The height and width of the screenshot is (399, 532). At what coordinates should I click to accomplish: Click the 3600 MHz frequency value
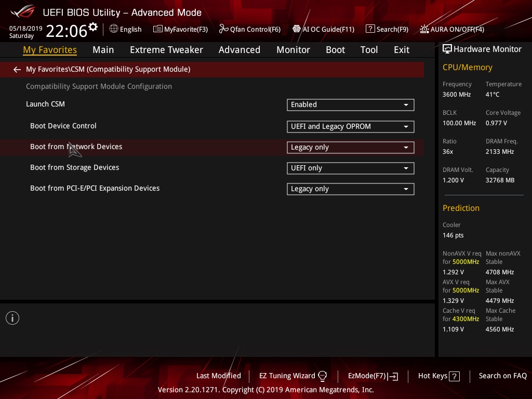click(x=457, y=95)
